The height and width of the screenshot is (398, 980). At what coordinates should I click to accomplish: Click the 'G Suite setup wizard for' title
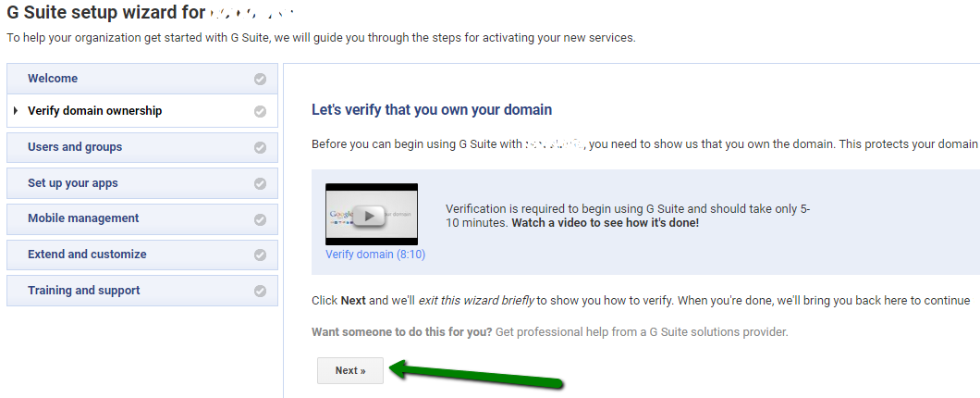[105, 12]
